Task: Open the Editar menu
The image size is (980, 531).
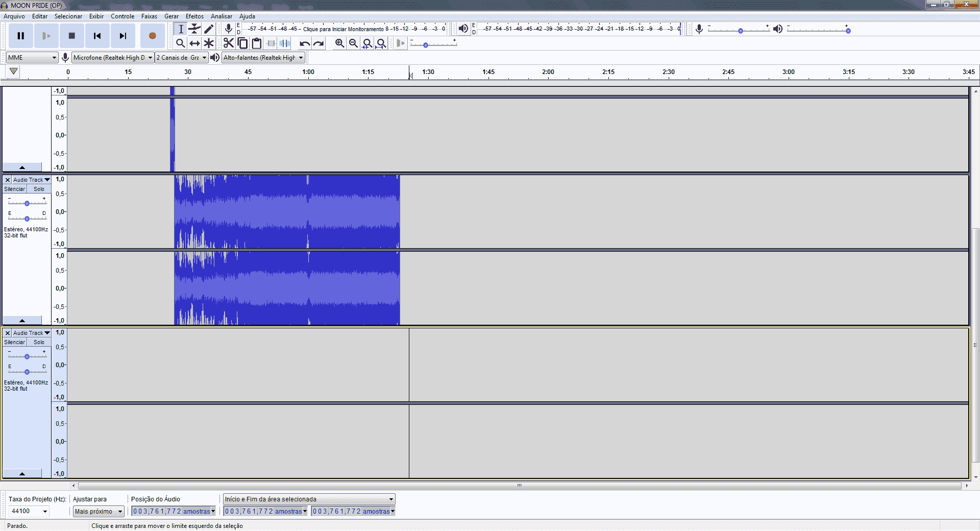Action: click(40, 16)
